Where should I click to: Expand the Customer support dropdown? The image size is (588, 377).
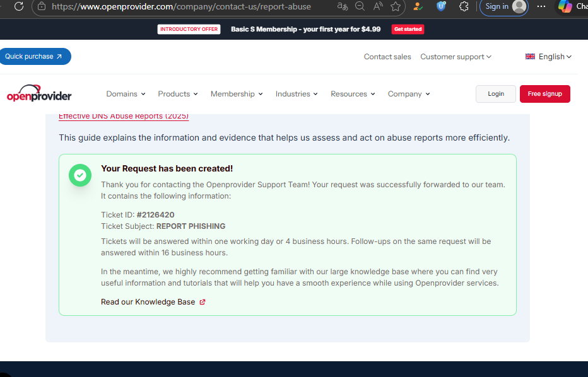[456, 57]
